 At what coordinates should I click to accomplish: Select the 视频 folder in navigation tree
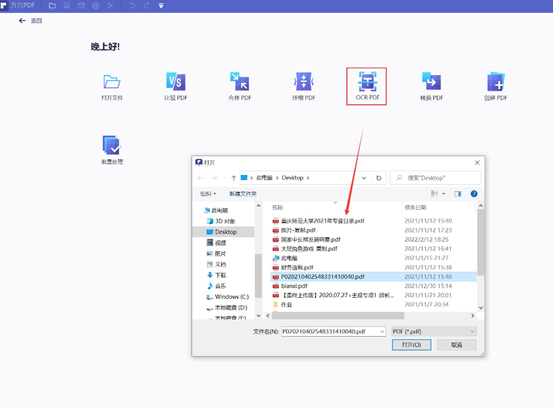click(217, 243)
